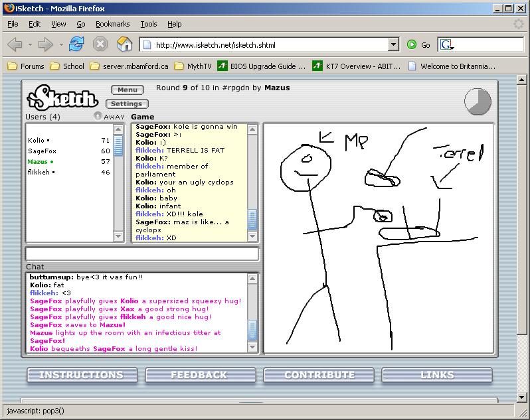Image resolution: width=530 pixels, height=420 pixels.
Task: Click the Back arrow navigation icon
Action: pyautogui.click(x=15, y=44)
